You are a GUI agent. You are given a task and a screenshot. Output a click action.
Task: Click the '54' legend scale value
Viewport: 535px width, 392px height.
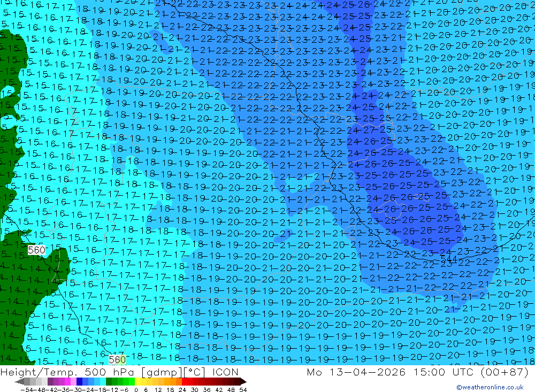[x=243, y=390]
